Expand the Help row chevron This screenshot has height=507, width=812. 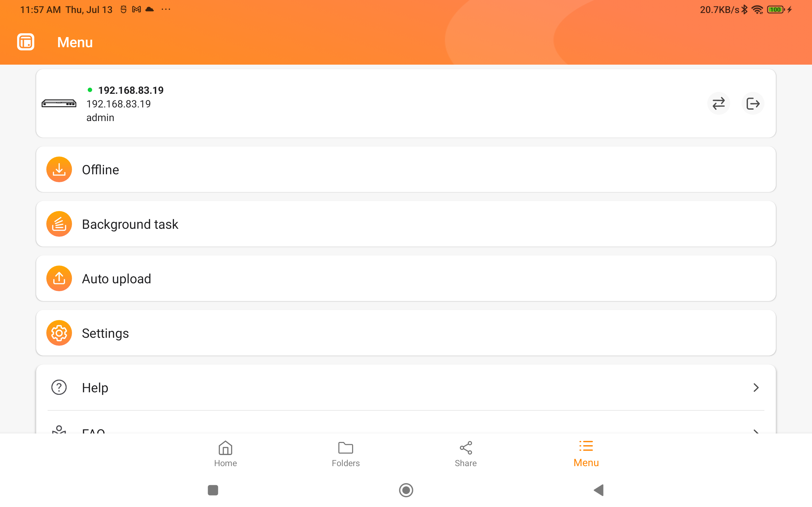756,388
